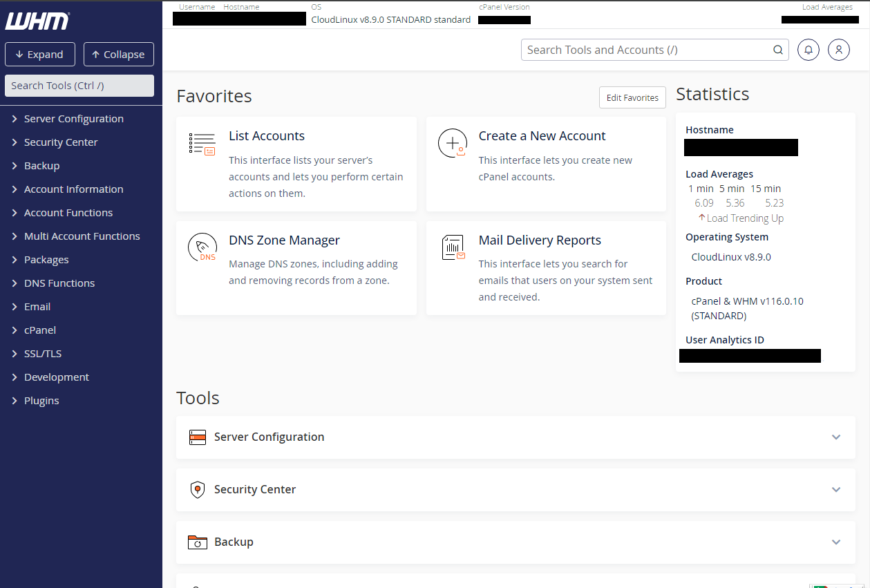Viewport: 870px width, 588px height.
Task: Open the Mail Delivery Reports link
Action: (x=540, y=240)
